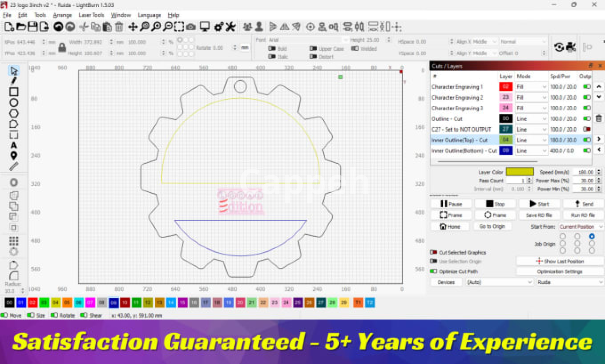The width and height of the screenshot is (605, 364).
Task: Select the Create Text tool
Action: tap(14, 145)
